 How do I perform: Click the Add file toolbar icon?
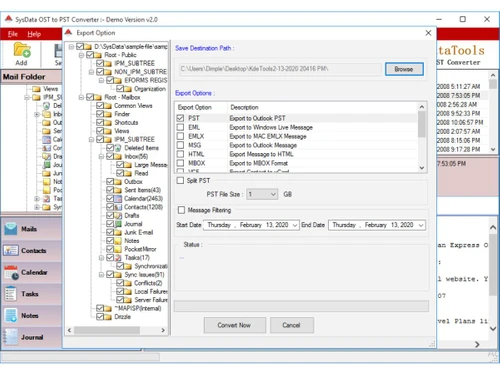pos(22,50)
